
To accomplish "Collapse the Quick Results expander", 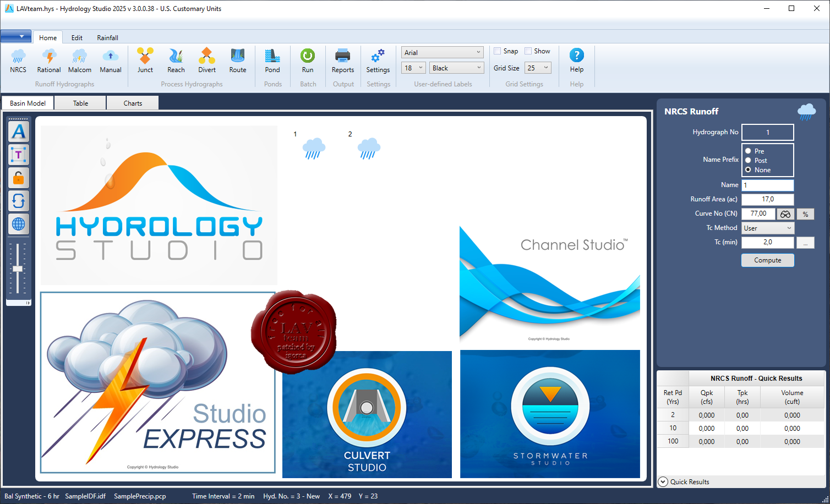I will [x=663, y=481].
